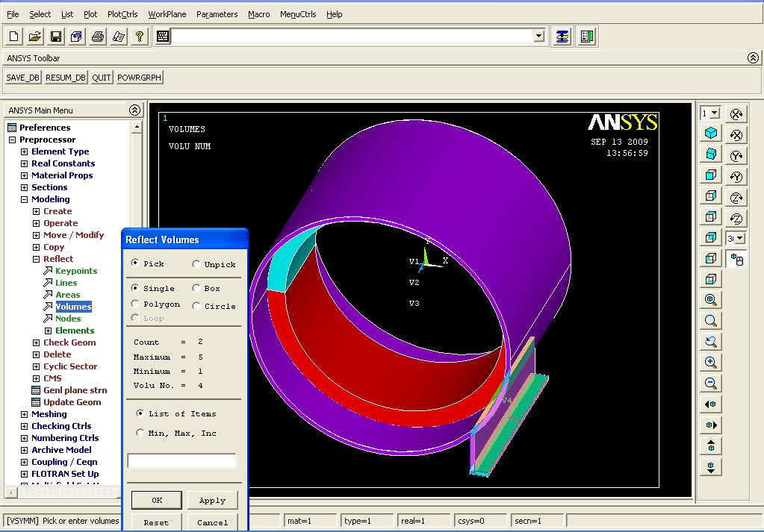Click the SAVE_DB toolbar button

click(22, 78)
